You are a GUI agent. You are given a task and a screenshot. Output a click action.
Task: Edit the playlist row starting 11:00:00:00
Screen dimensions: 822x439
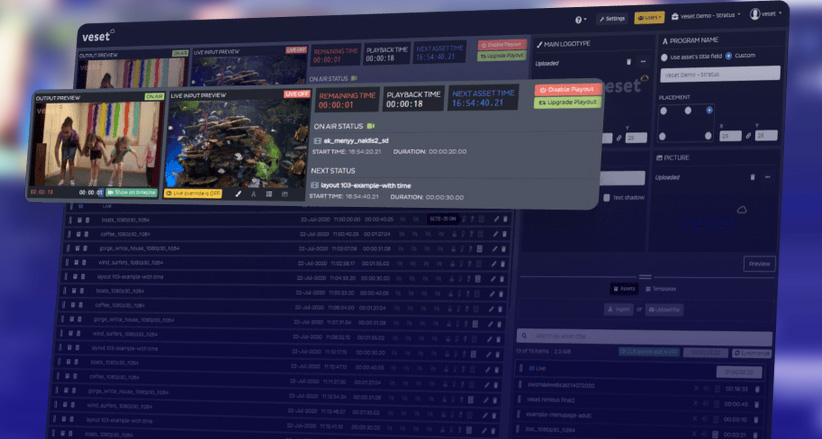click(x=495, y=219)
